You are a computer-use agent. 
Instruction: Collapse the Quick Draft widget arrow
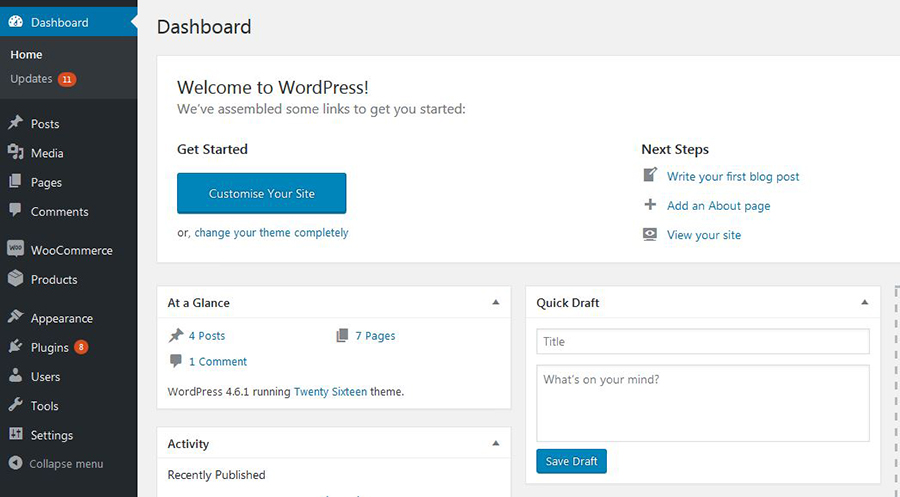pyautogui.click(x=864, y=302)
